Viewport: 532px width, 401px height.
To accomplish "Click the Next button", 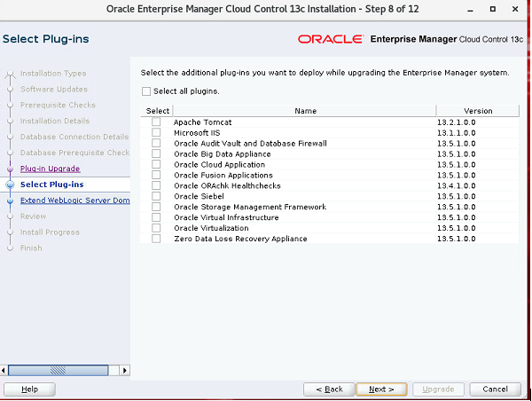I will point(381,389).
